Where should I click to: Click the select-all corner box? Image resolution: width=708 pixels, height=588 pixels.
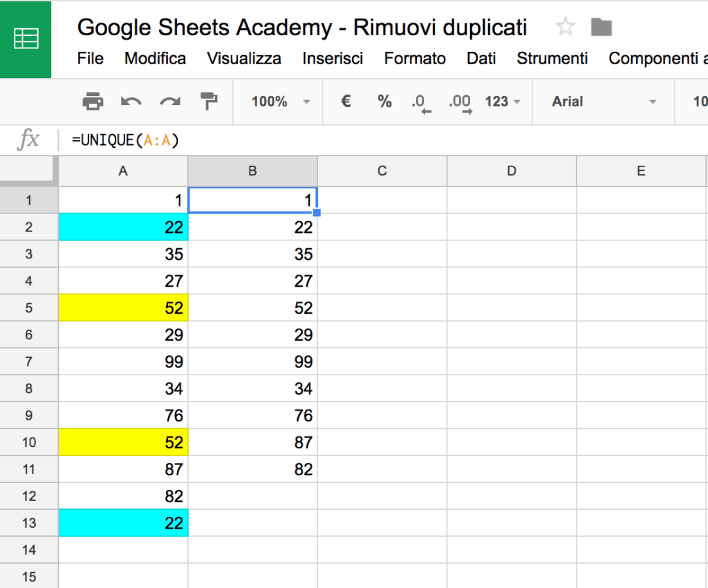(x=29, y=171)
